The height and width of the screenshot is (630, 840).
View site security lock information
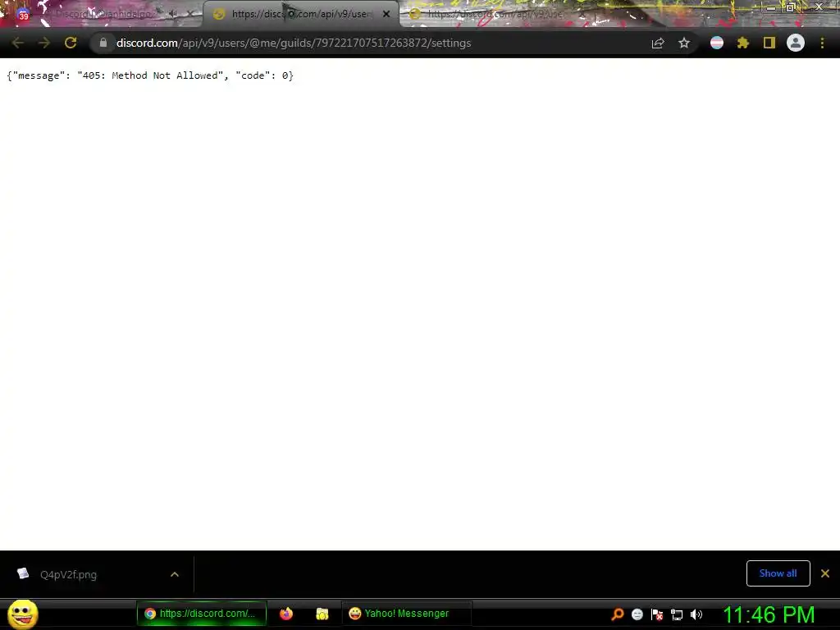(103, 43)
